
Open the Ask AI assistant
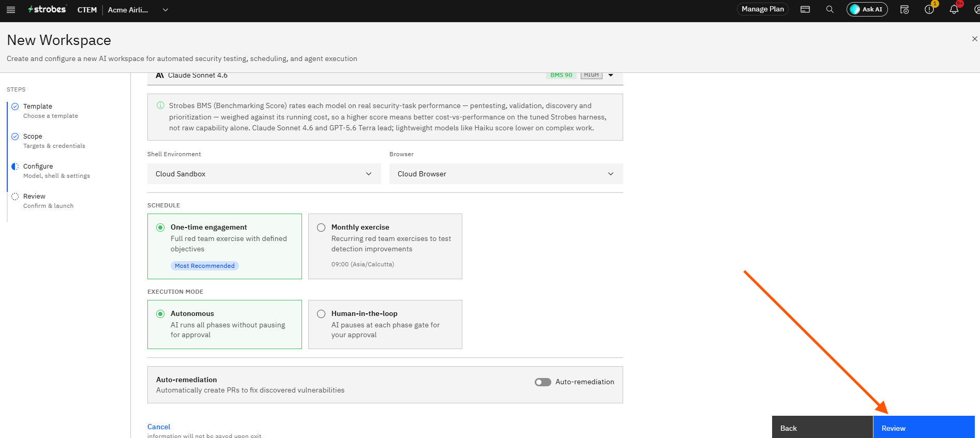point(867,9)
